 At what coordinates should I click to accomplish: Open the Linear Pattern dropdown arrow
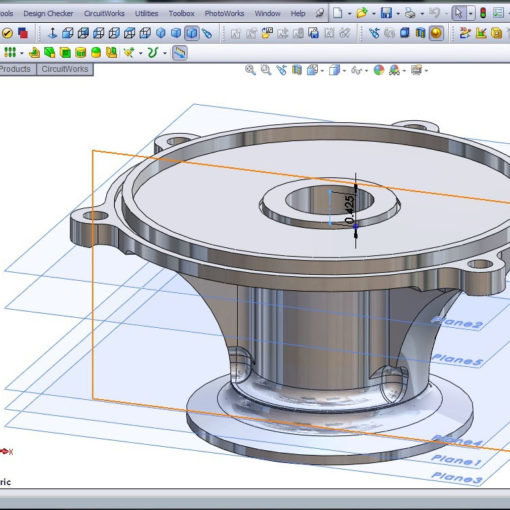(x=22, y=53)
